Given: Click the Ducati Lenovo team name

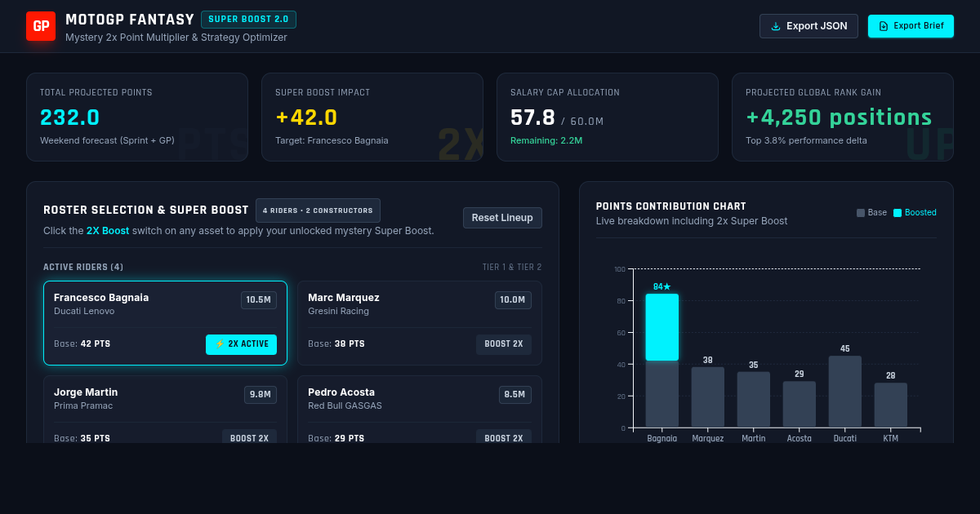Looking at the screenshot, I should pyautogui.click(x=84, y=311).
